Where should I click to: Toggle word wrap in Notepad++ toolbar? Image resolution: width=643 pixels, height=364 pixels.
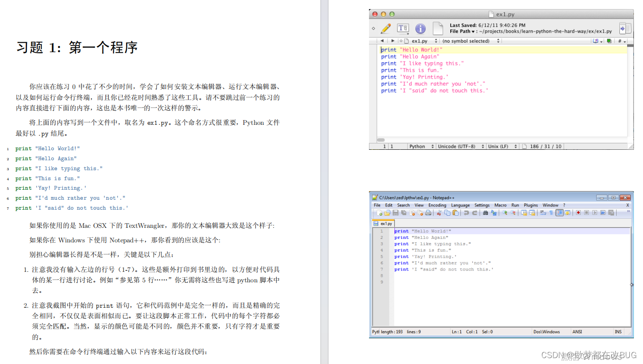542,213
